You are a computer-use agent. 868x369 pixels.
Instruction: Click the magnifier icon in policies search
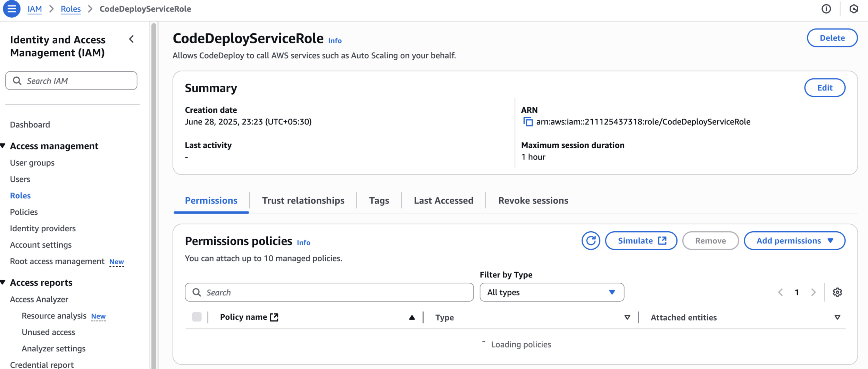[197, 292]
